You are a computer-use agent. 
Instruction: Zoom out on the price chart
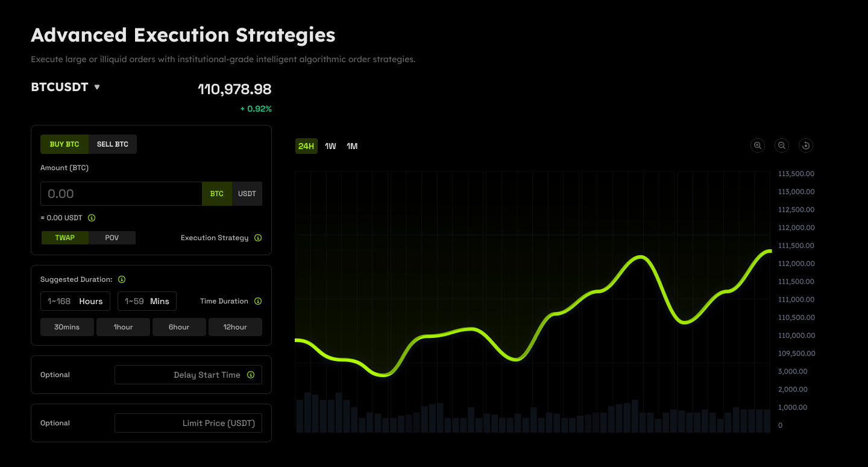(782, 145)
